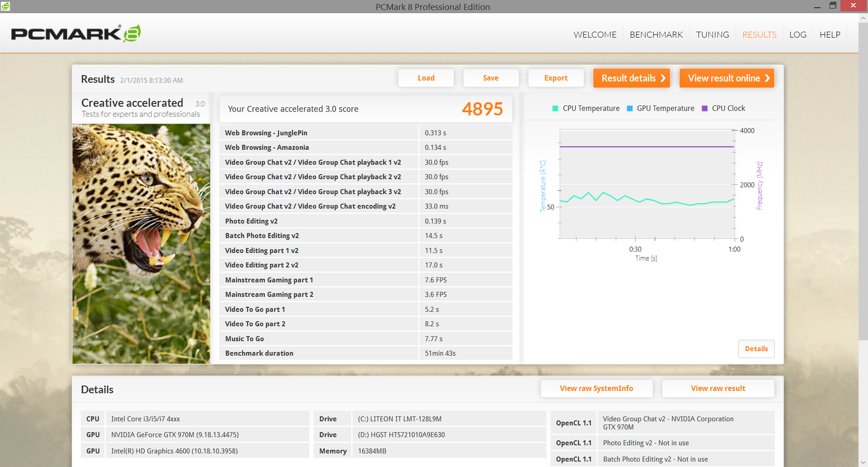This screenshot has width=868, height=467.
Task: Go to the TUNING tab
Action: tap(712, 35)
